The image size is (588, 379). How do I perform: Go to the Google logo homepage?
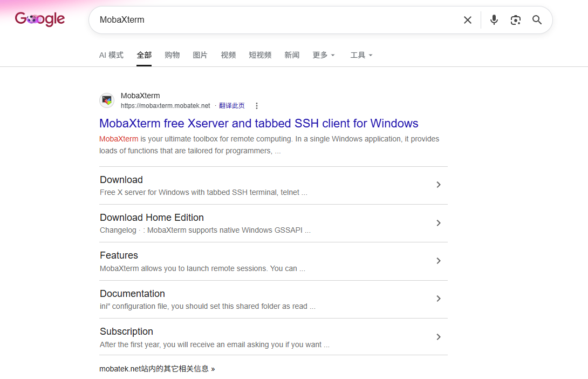[x=40, y=19]
